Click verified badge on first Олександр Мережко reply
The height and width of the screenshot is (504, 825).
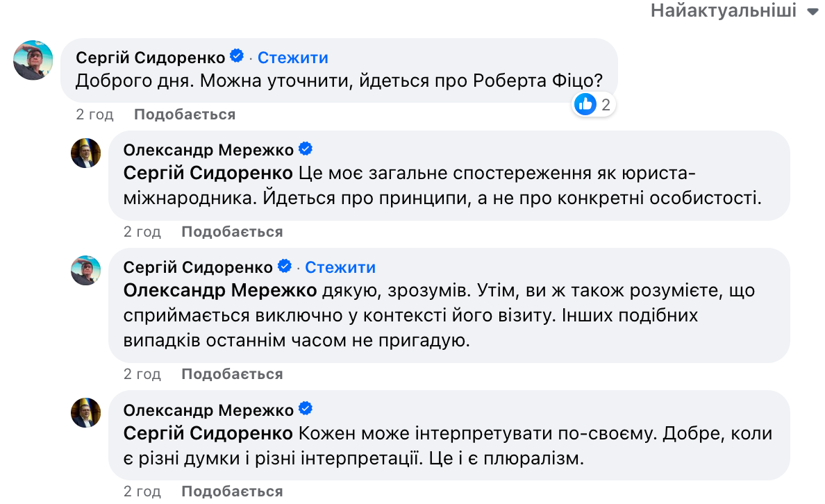point(305,149)
